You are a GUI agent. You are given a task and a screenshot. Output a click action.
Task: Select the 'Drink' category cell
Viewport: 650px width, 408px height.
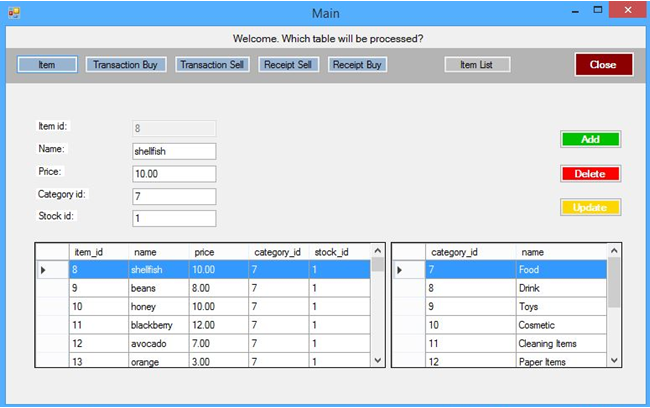[561, 288]
